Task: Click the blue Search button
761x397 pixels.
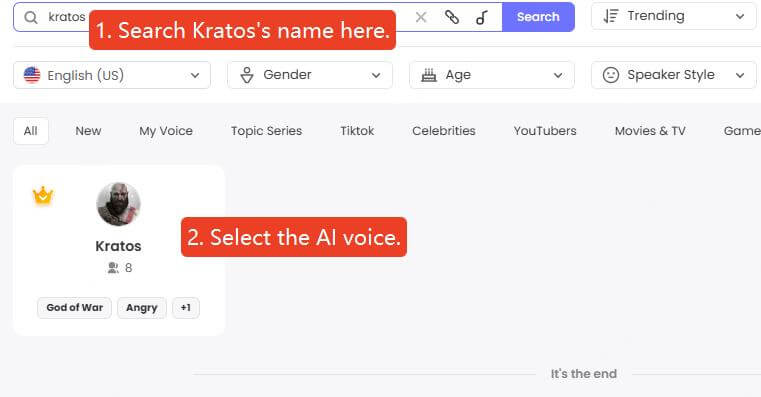Action: pyautogui.click(x=538, y=17)
